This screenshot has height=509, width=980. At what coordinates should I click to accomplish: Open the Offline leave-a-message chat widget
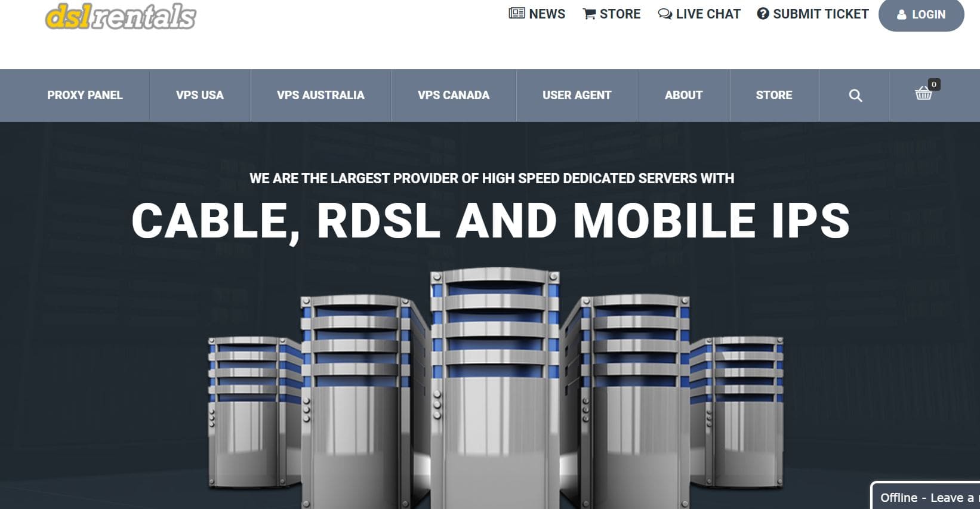coord(926,496)
